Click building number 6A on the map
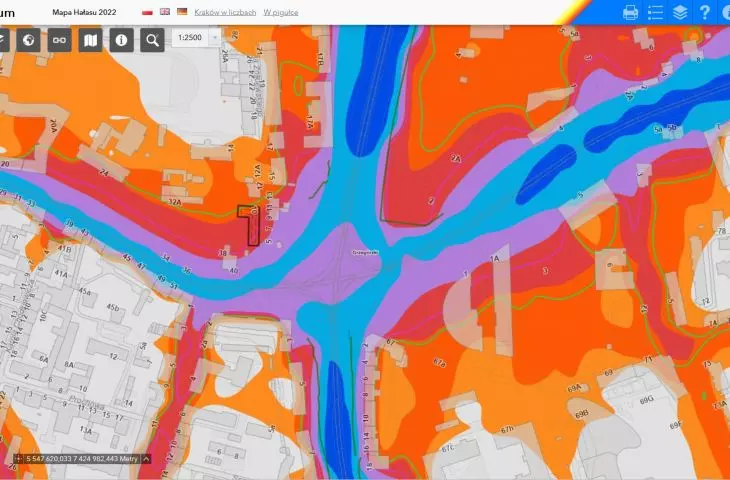This screenshot has height=480, width=730. coord(44,359)
